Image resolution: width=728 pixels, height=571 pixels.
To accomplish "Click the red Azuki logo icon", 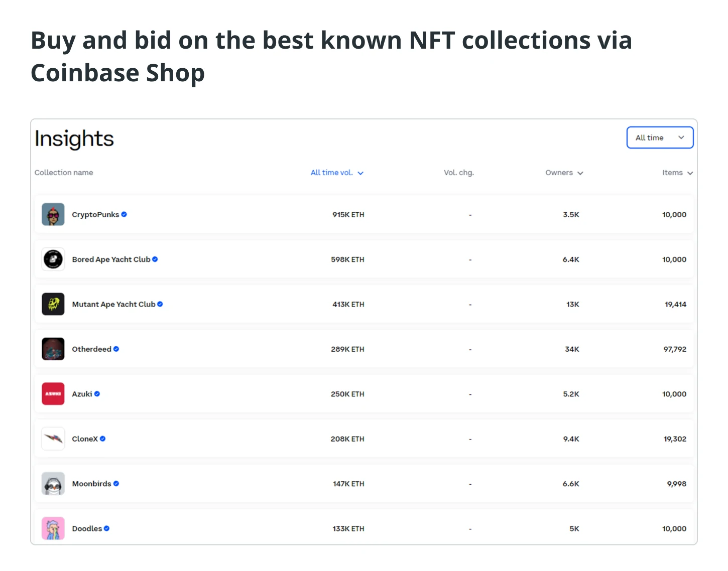I will point(53,394).
